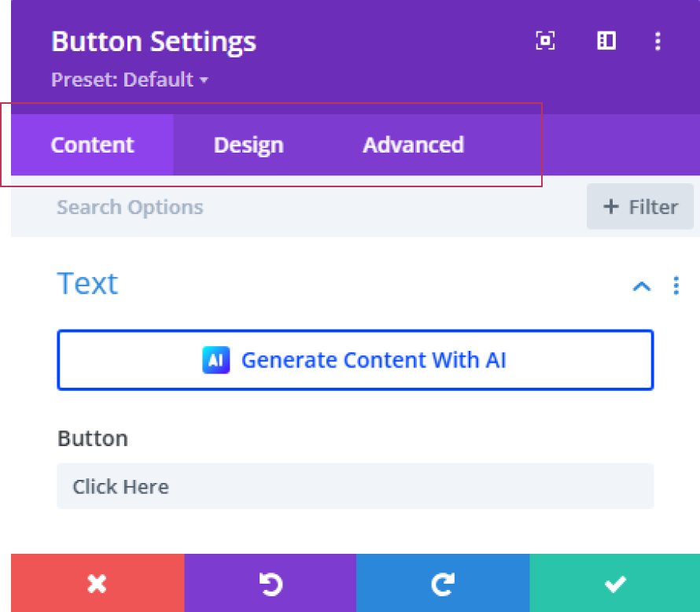This screenshot has height=612, width=700.
Task: Discard changes with the red X button
Action: coord(97,583)
